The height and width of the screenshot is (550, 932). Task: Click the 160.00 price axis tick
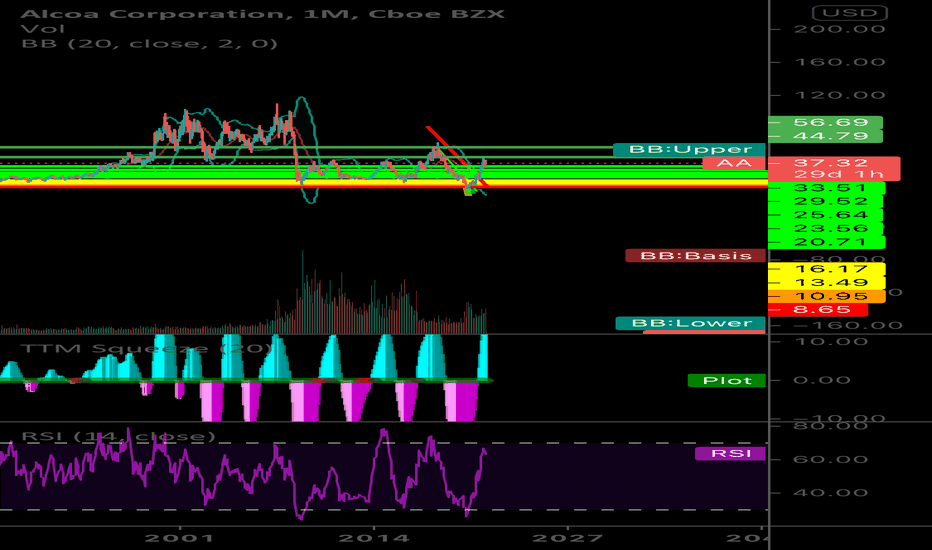pos(840,62)
